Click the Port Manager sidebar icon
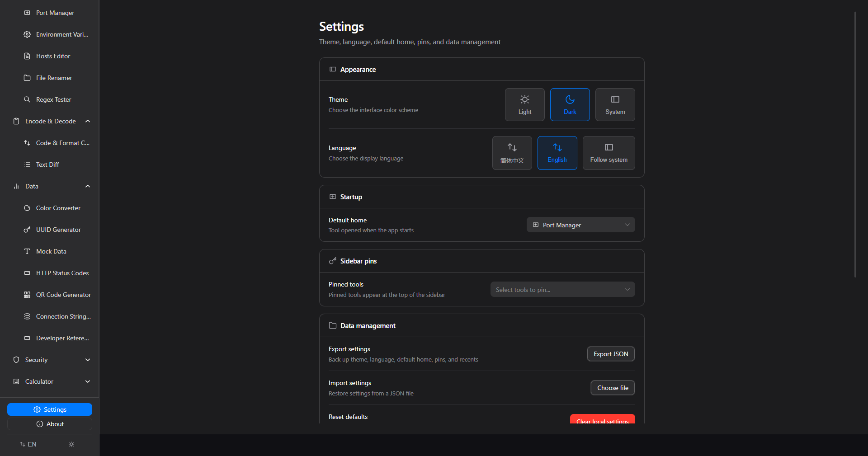 click(27, 13)
